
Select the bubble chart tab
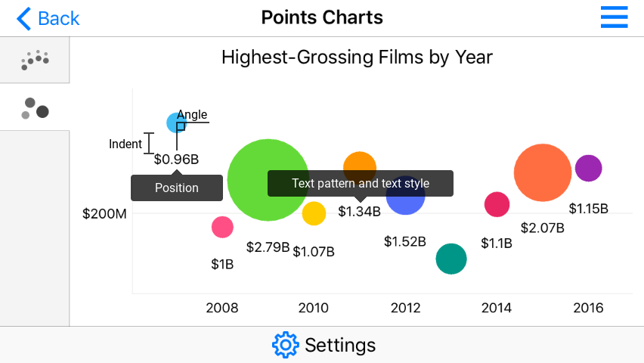35,107
